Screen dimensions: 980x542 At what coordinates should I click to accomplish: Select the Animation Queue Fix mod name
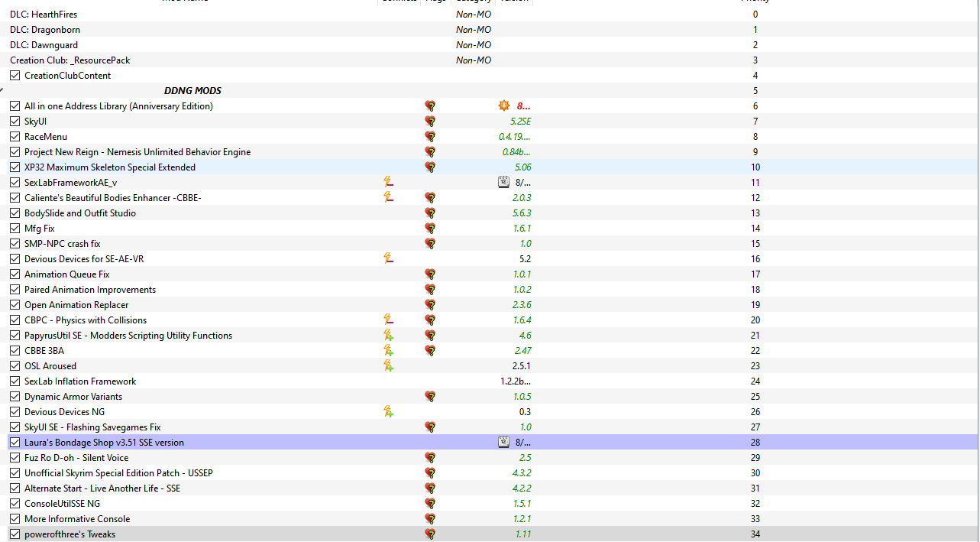67,274
